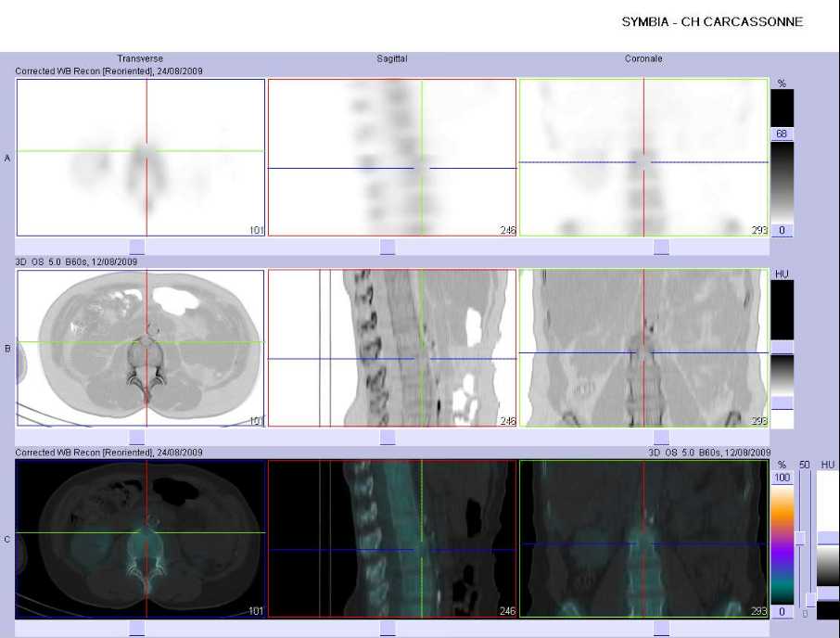The image size is (840, 638).
Task: Click row A 'Corrected WB Recon [Reoriented], 24/08/2009' label
Action: [x=108, y=71]
